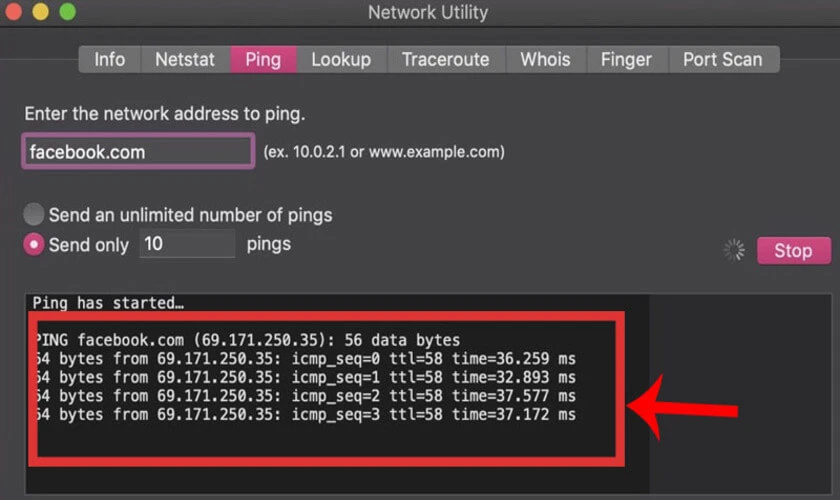The width and height of the screenshot is (840, 500).
Task: Zoom the window with green button
Action: tap(68, 11)
